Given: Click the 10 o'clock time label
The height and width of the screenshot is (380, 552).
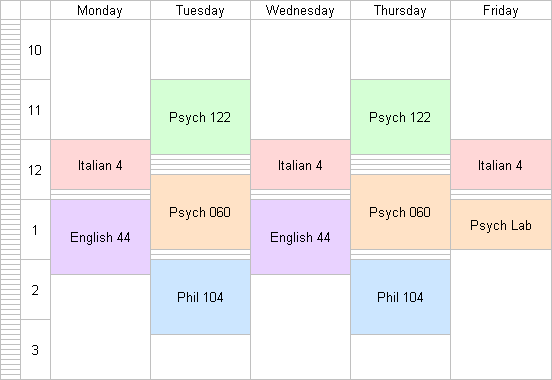Looking at the screenshot, I should pos(35,50).
